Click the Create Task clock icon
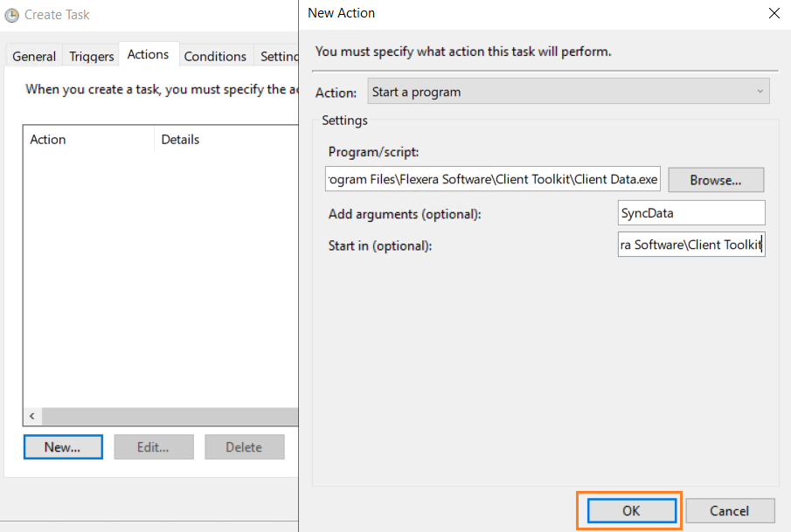This screenshot has height=532, width=791. point(12,15)
